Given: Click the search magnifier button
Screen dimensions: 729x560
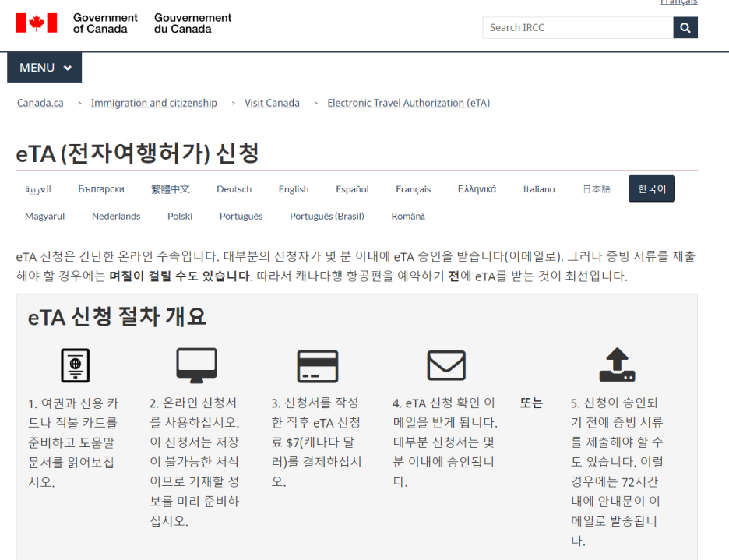Looking at the screenshot, I should (685, 27).
